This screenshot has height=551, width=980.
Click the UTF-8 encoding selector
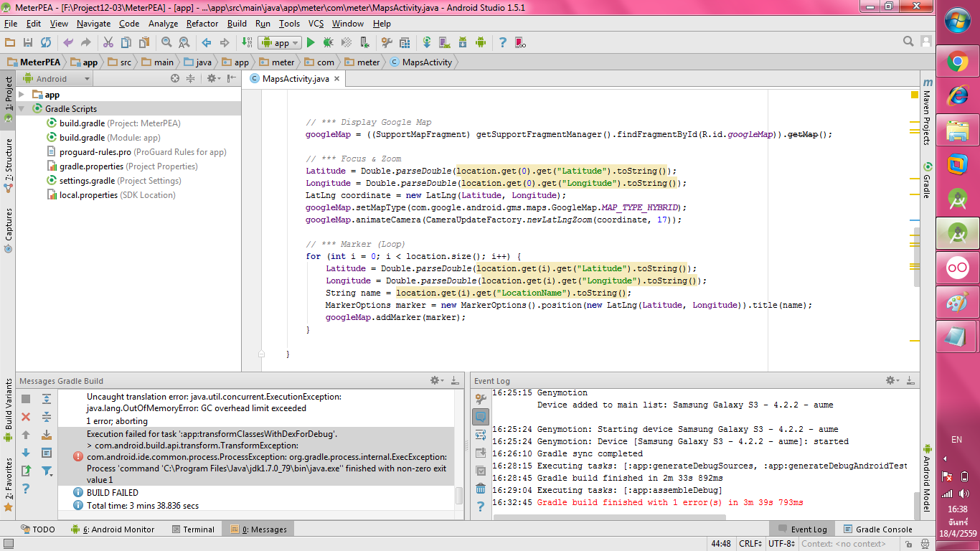(x=781, y=544)
